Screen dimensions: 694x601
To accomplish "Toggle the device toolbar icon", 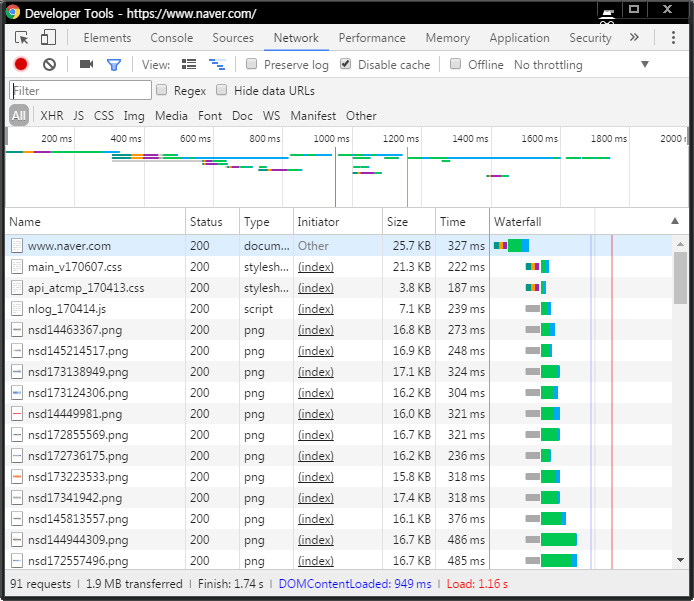I will [48, 38].
